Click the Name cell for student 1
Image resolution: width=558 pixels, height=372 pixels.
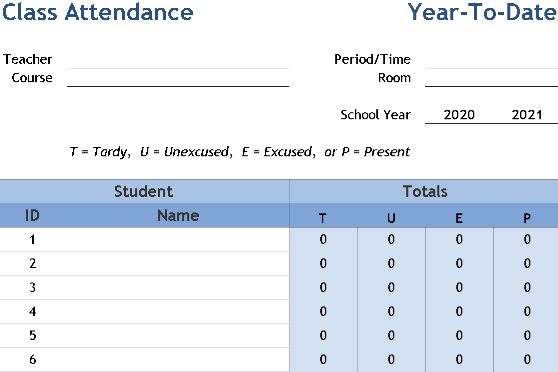[x=177, y=240]
